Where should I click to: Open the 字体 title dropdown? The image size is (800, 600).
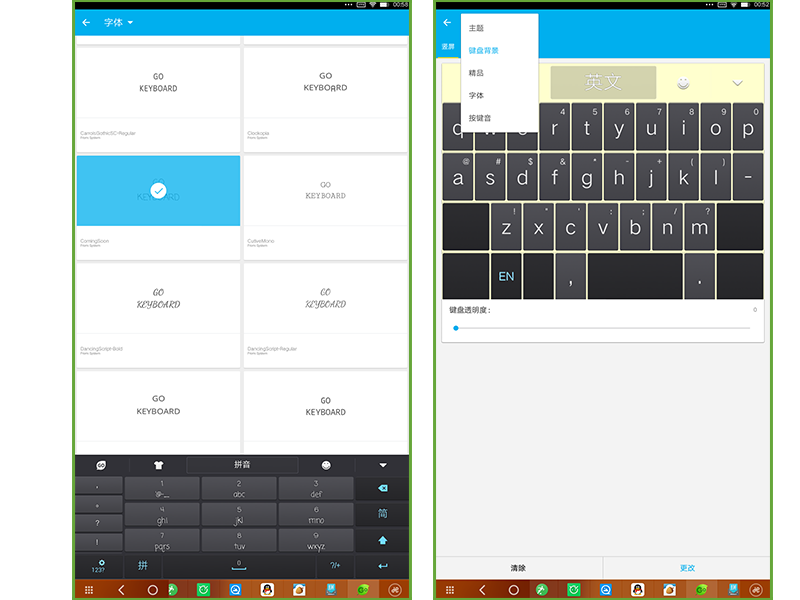[x=118, y=22]
